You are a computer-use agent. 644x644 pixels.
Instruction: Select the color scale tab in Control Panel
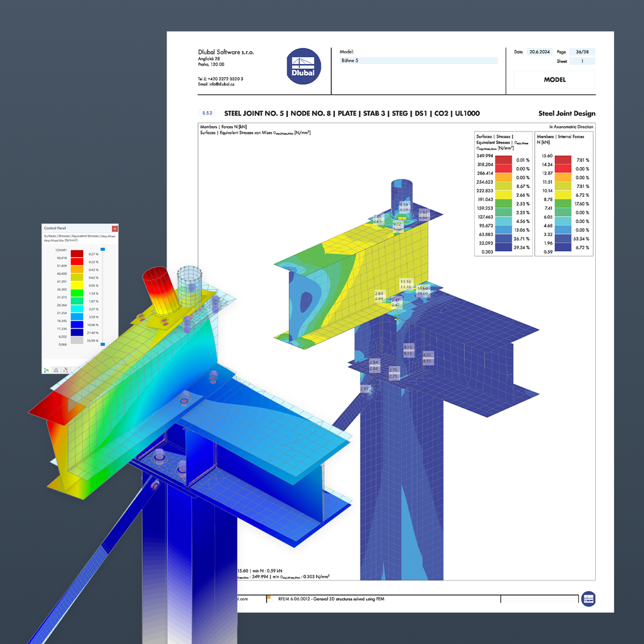pos(46,370)
